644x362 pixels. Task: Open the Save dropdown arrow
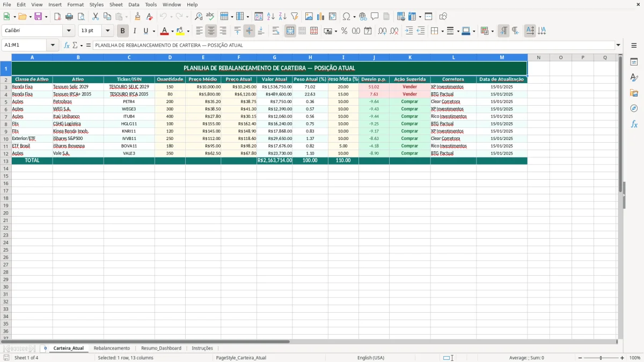pyautogui.click(x=46, y=17)
